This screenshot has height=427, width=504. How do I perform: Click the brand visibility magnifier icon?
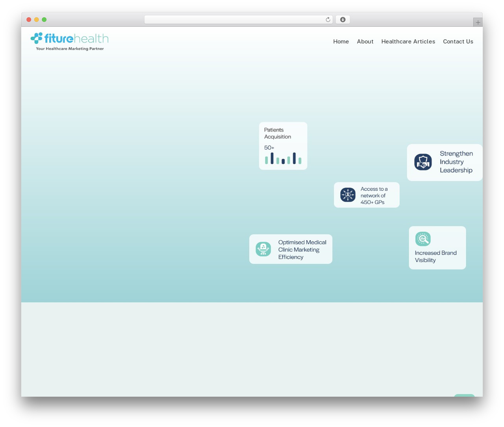(423, 239)
